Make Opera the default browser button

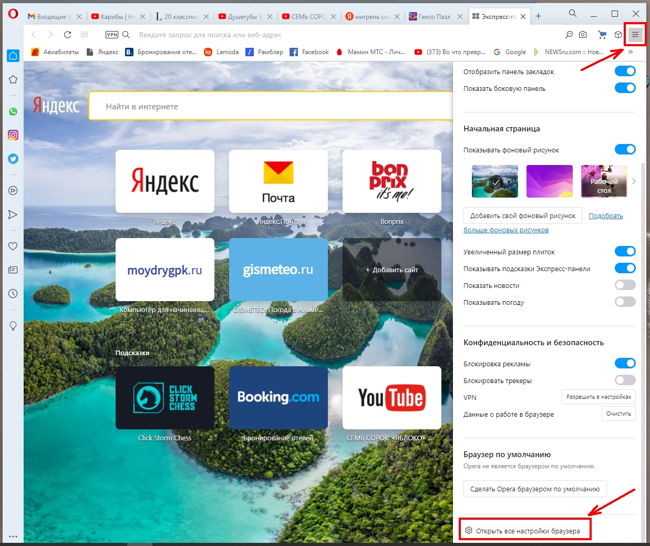535,489
